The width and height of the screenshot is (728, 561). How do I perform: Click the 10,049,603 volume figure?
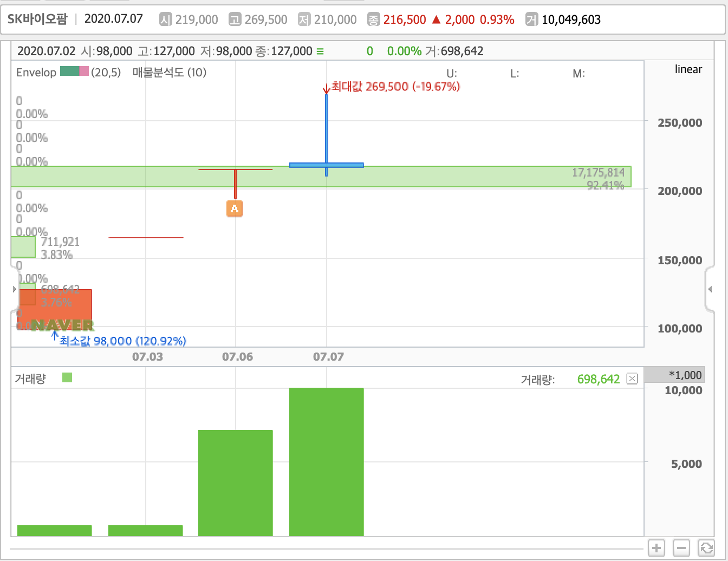click(x=571, y=19)
